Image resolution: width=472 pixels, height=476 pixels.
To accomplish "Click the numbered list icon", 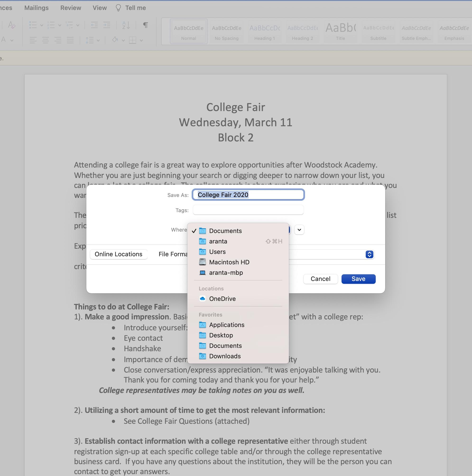I will [x=51, y=25].
